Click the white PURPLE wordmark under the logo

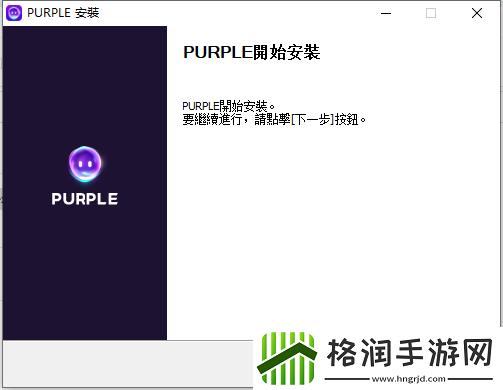85,199
